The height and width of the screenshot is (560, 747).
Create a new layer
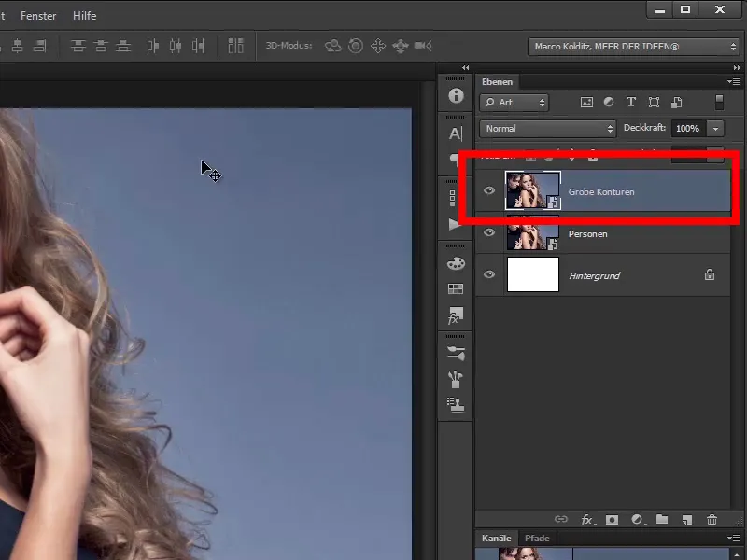coord(686,520)
